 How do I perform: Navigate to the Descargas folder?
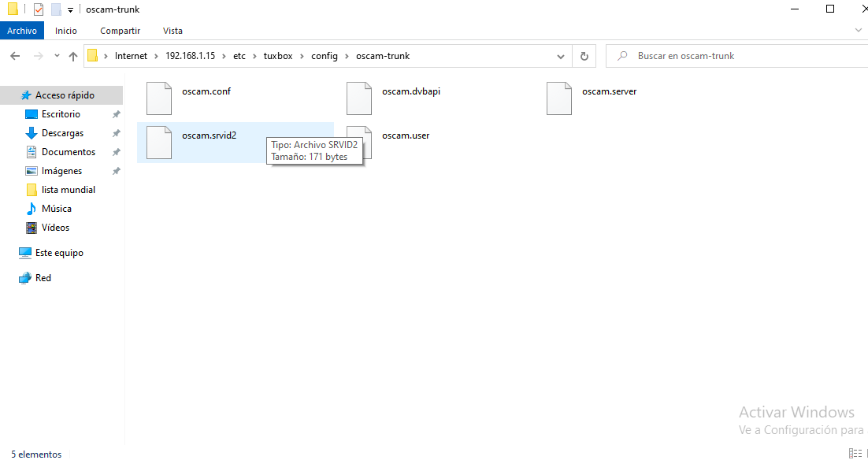tap(62, 133)
